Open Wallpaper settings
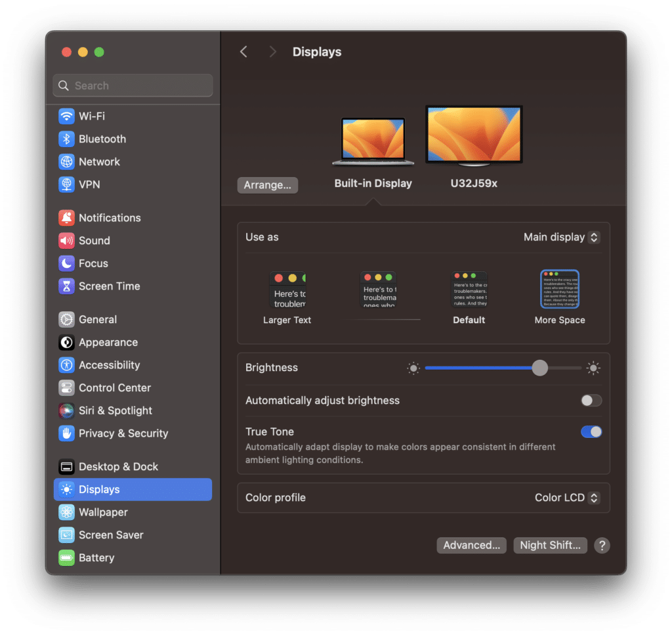This screenshot has height=635, width=672. click(x=103, y=512)
